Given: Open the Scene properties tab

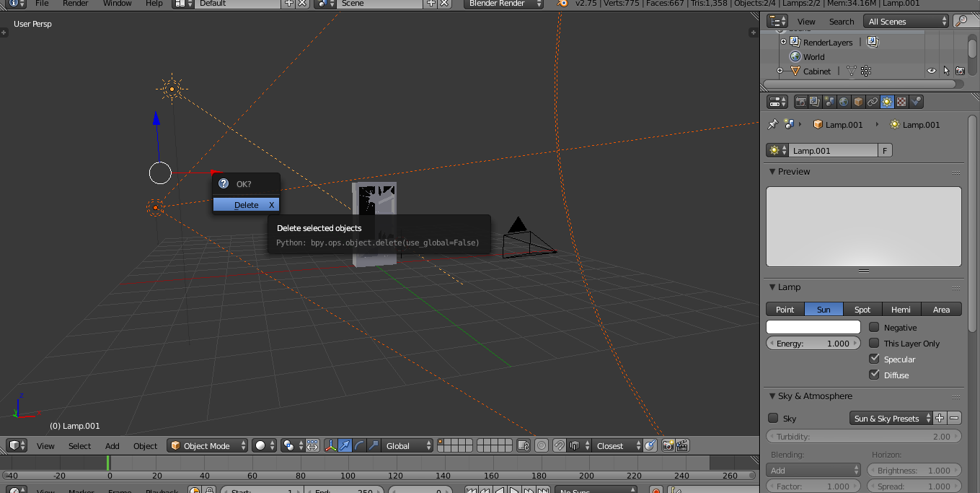Looking at the screenshot, I should (x=829, y=102).
